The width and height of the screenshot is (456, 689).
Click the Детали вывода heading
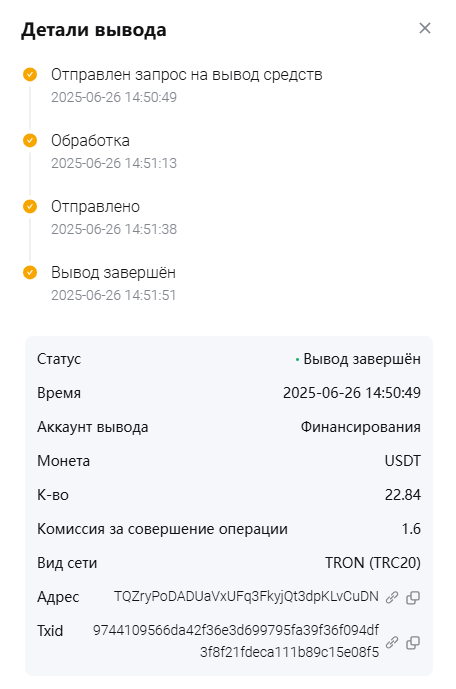(94, 30)
